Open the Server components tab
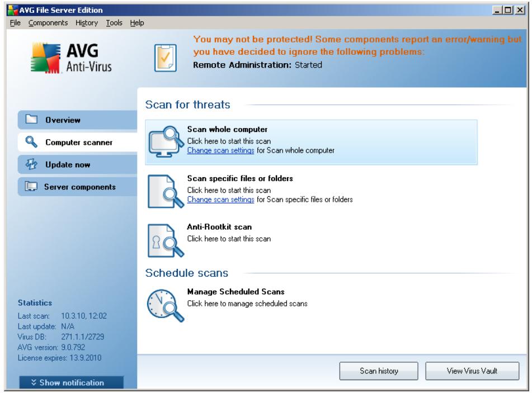This screenshot has height=393, width=532. (x=77, y=187)
